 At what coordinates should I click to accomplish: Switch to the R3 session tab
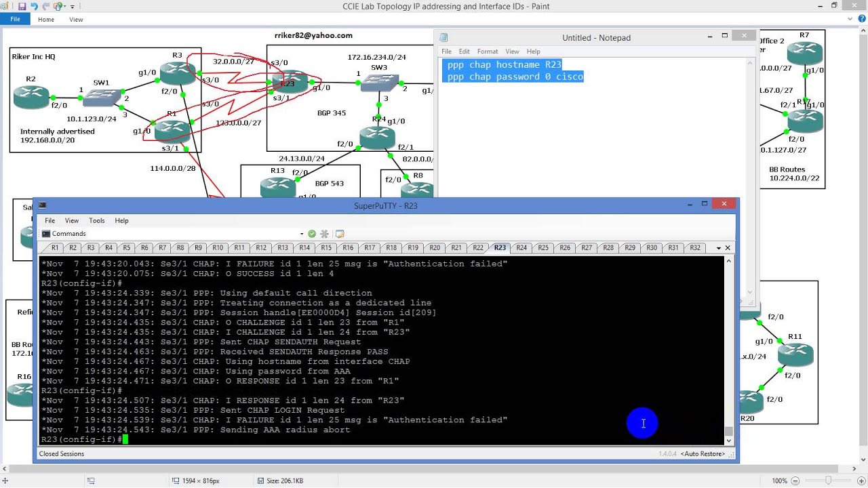point(90,248)
